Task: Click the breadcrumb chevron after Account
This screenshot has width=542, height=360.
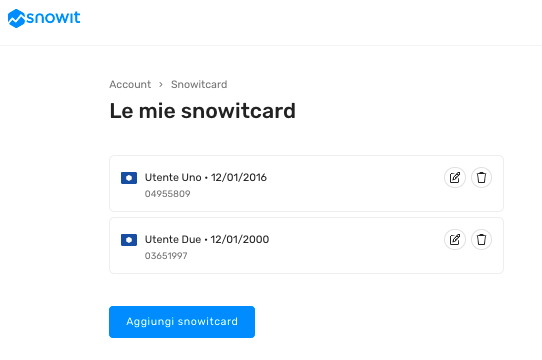Action: point(161,84)
